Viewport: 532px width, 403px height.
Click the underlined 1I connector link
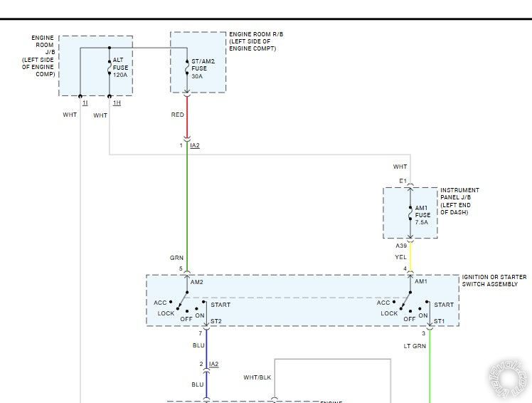pos(85,103)
